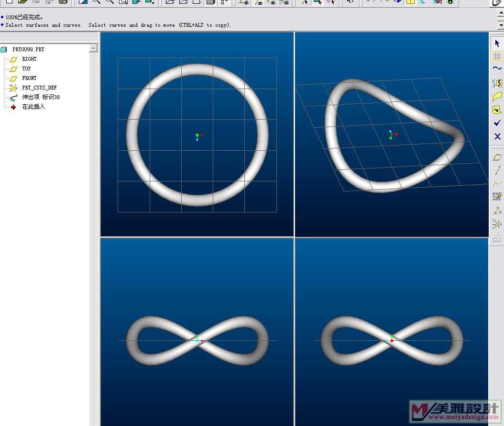The width and height of the screenshot is (504, 426).
Task: Select PRT_CSYS_DEF in the model tree
Action: (39, 88)
